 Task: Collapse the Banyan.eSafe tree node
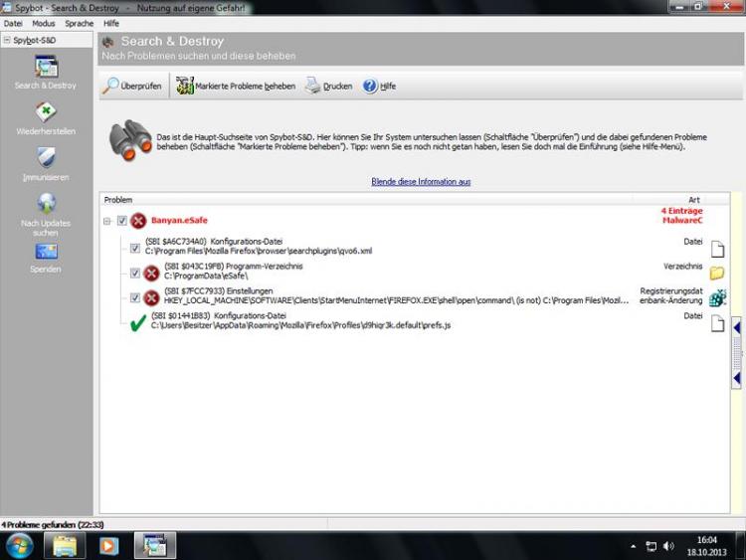tap(107, 221)
